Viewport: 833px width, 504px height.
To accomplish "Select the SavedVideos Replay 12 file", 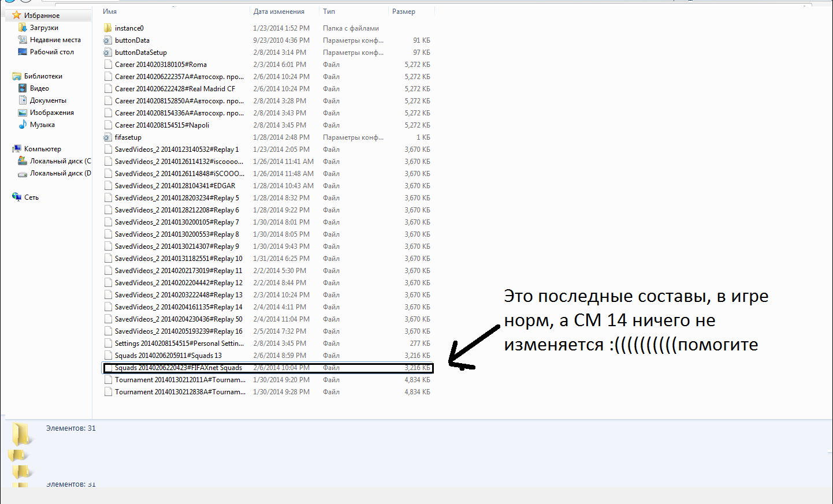I will pos(178,282).
